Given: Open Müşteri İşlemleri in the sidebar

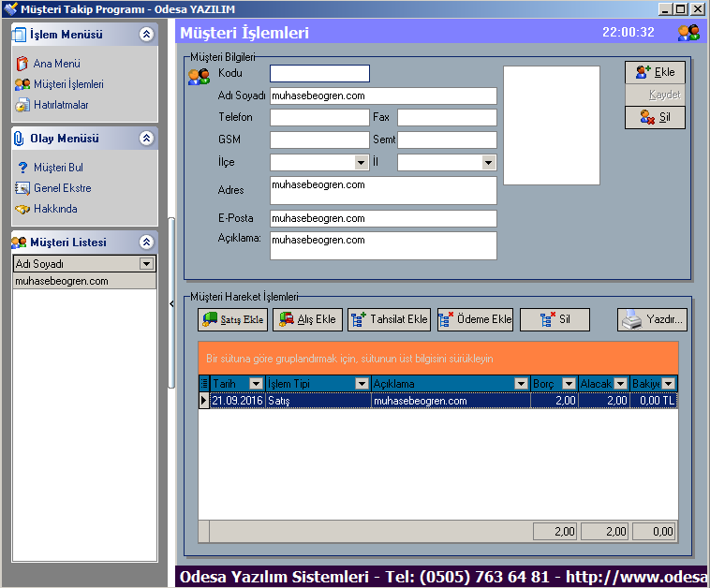Looking at the screenshot, I should tap(68, 84).
